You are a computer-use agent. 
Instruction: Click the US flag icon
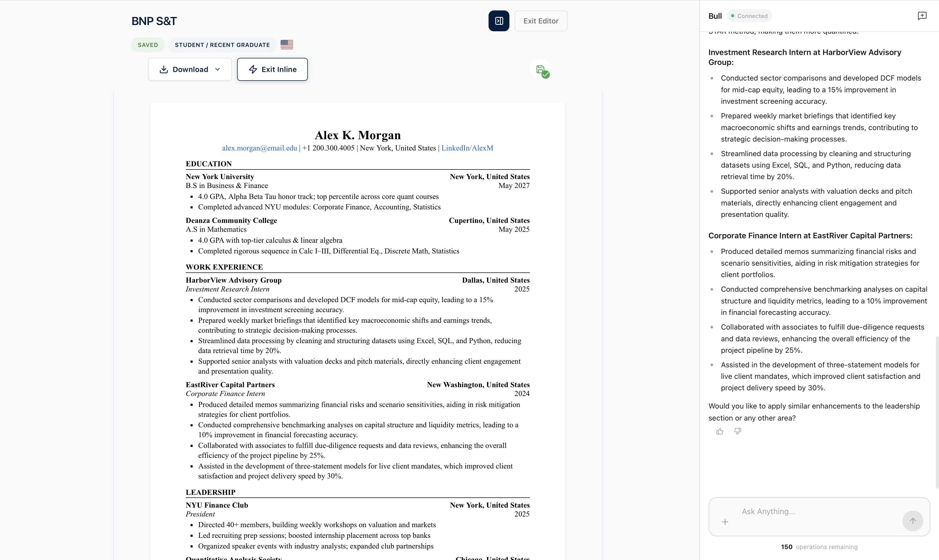287,45
